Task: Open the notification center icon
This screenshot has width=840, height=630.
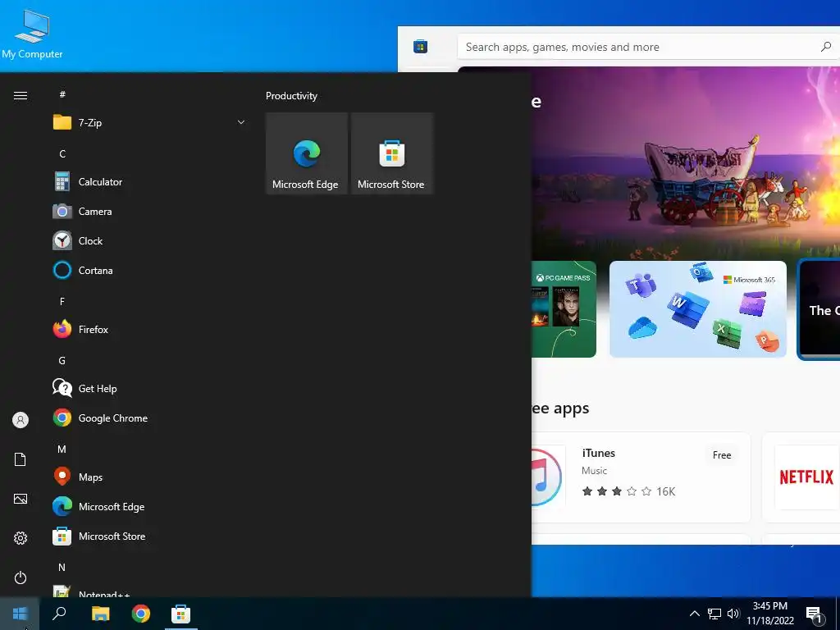Action: [815, 614]
